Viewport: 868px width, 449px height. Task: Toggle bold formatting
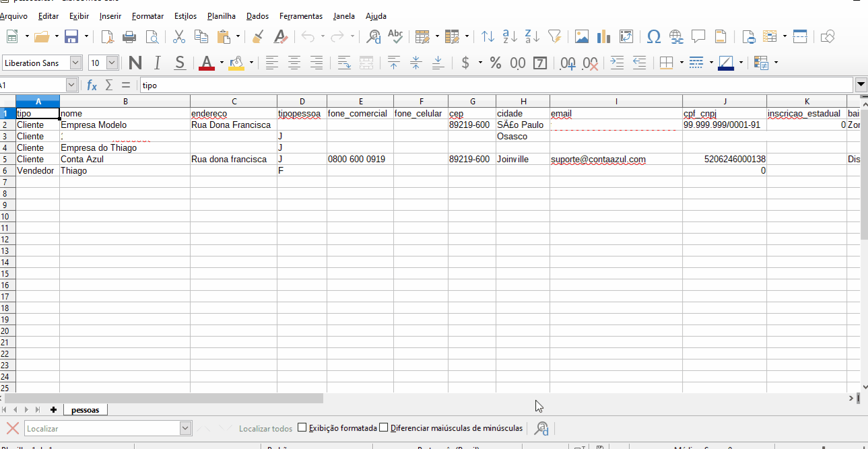pyautogui.click(x=134, y=62)
